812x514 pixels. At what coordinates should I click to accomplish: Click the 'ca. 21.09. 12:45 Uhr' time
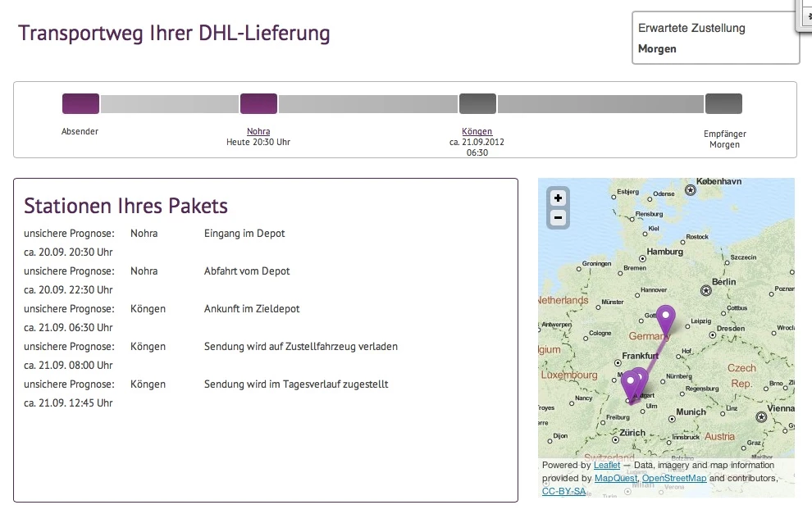pyautogui.click(x=68, y=403)
